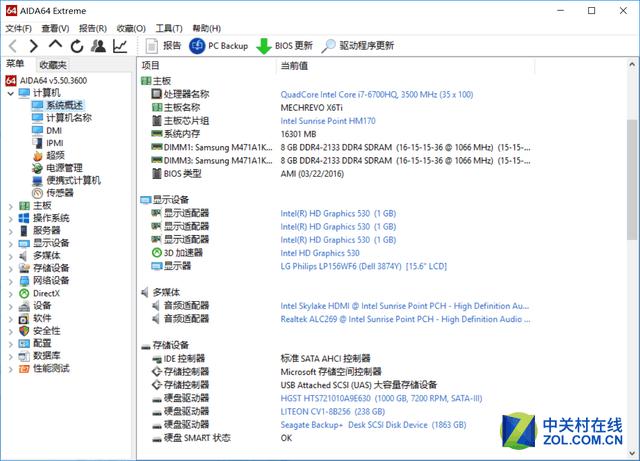Click the 安全性 shield icon

coord(24,331)
